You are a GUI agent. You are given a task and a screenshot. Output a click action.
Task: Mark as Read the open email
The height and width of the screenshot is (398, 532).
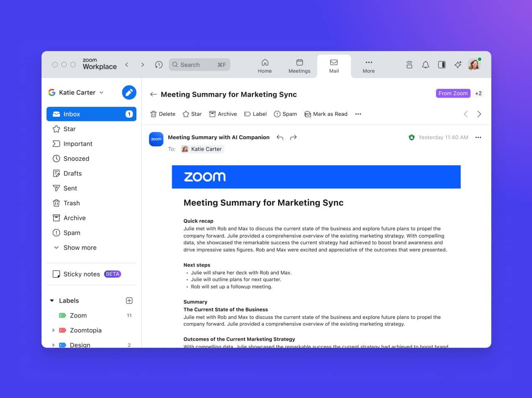pos(326,114)
